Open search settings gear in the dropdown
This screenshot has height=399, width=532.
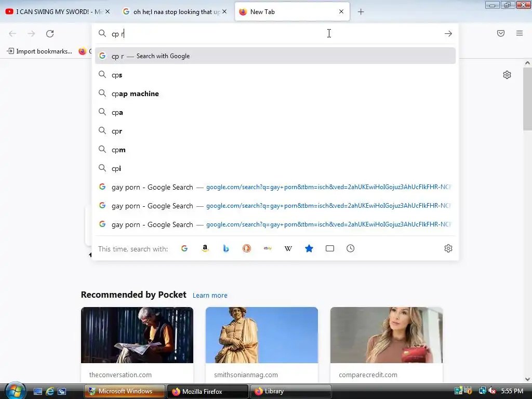[x=448, y=248]
